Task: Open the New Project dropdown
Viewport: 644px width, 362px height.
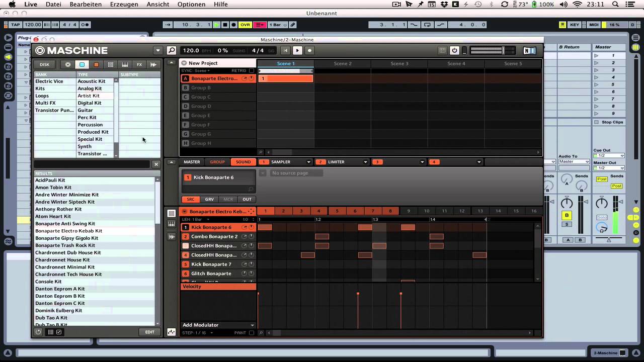Action: (x=184, y=63)
